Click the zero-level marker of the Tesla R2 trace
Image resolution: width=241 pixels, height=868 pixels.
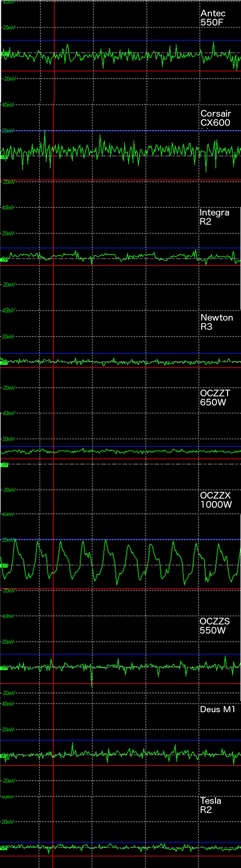(x=4, y=847)
